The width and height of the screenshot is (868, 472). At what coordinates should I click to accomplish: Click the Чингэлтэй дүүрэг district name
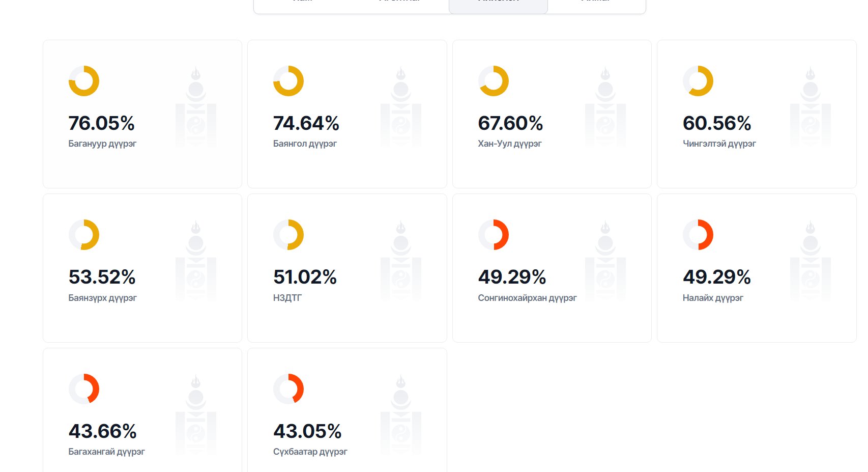tap(719, 144)
